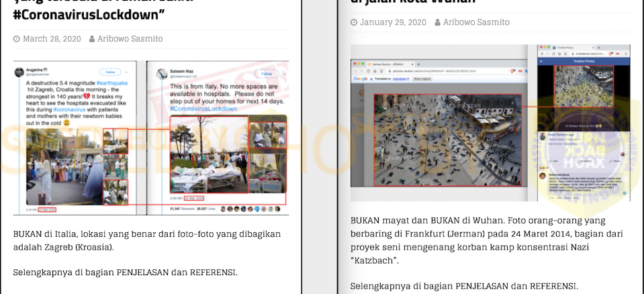The image size is (644, 294).
Task: Click the text 'BUKAN mayat dan BUKAN di Wuhan'
Action: coord(426,220)
